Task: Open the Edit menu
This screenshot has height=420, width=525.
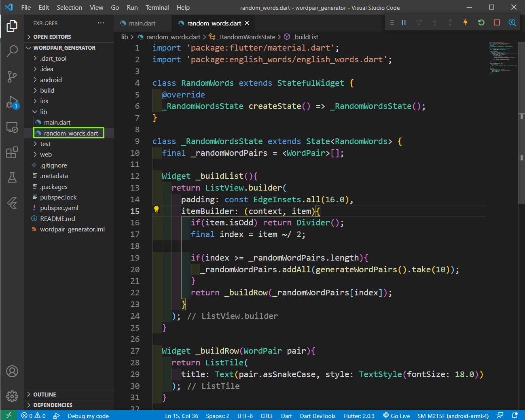Action: click(x=44, y=7)
